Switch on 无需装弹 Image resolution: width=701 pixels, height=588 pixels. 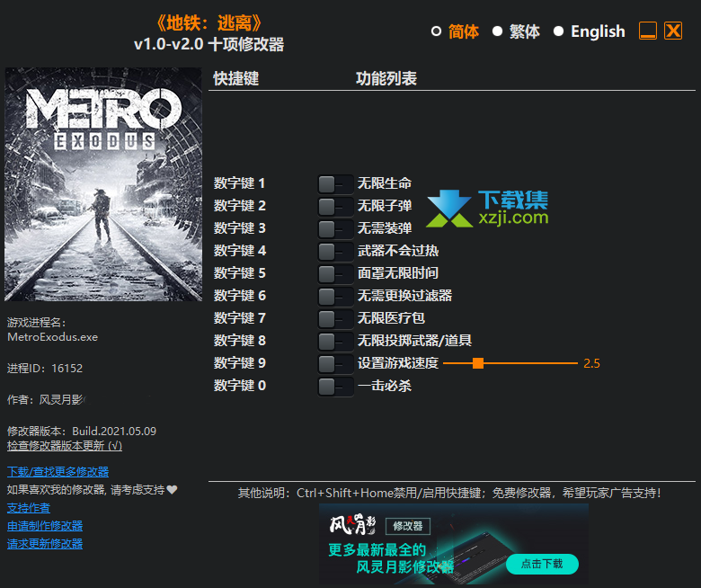(x=335, y=228)
